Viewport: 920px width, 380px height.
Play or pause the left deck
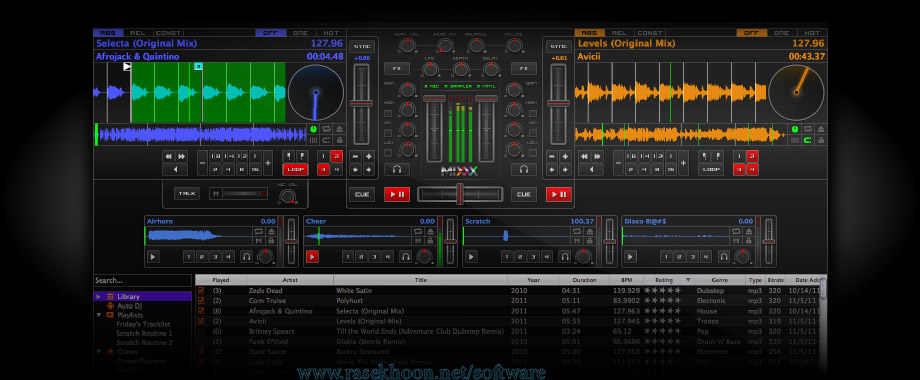397,194
